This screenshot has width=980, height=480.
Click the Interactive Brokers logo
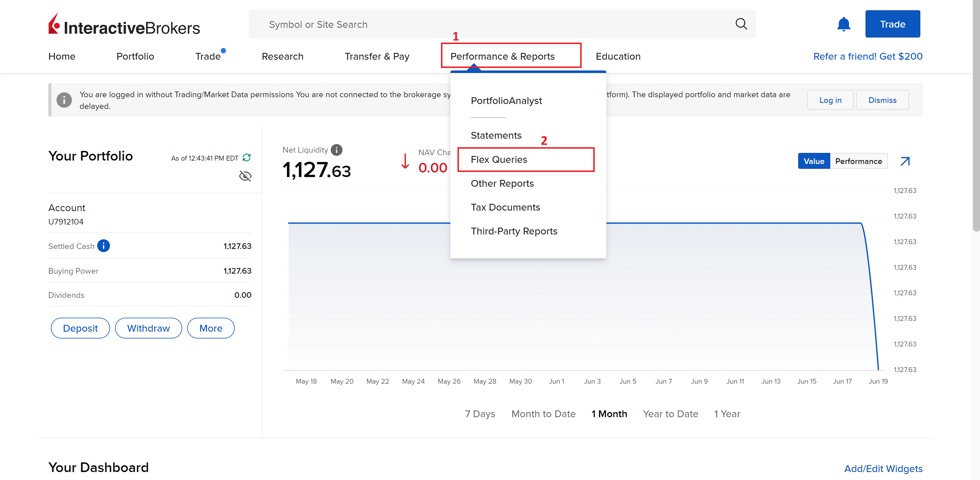[124, 25]
